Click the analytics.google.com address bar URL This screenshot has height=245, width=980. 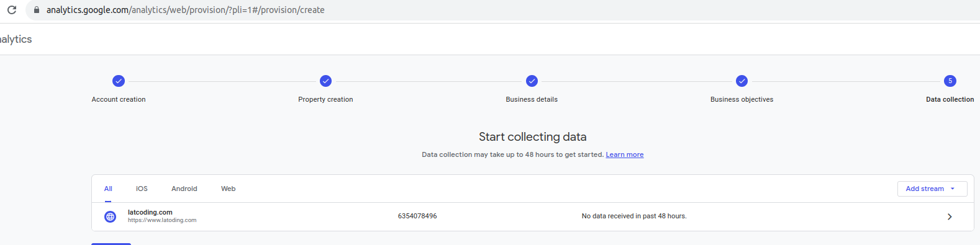(185, 10)
